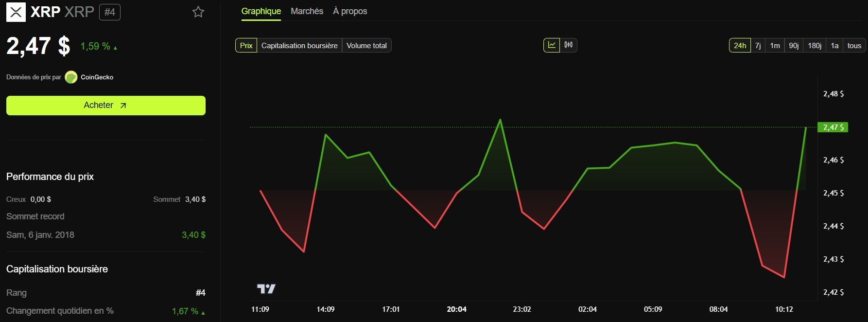Click the 2,47 $ headline price
This screenshot has width=868, height=322.
click(x=38, y=46)
